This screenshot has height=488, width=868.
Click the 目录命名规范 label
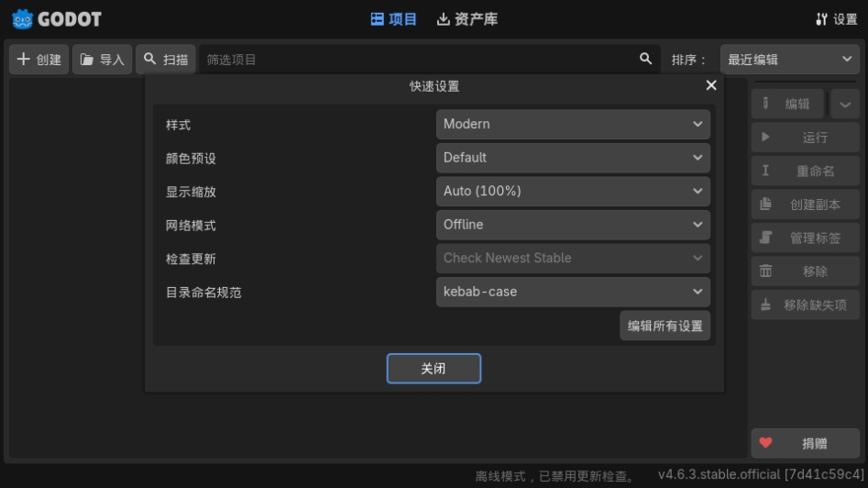203,293
